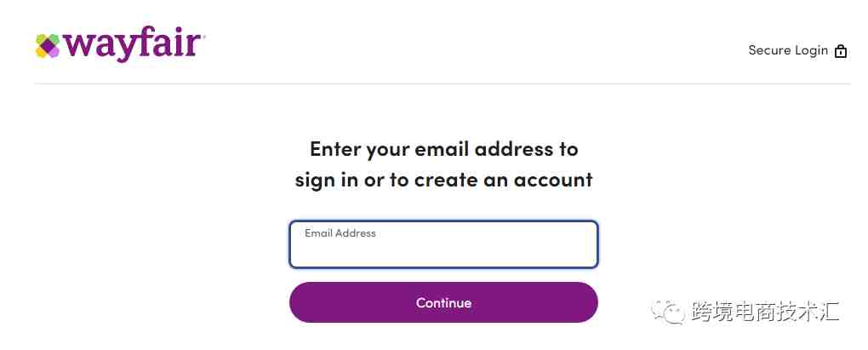Viewport: 868px width, 350px height.
Task: Click the padlock icon beside Secure Login
Action: coord(840,51)
